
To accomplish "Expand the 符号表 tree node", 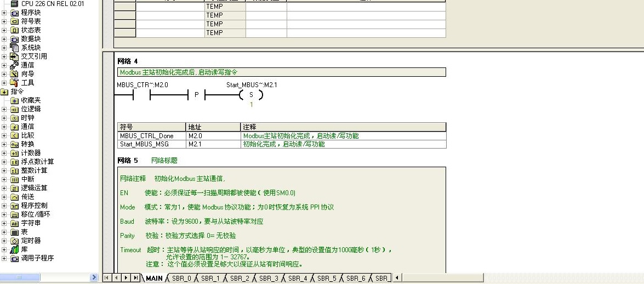I will (4, 21).
